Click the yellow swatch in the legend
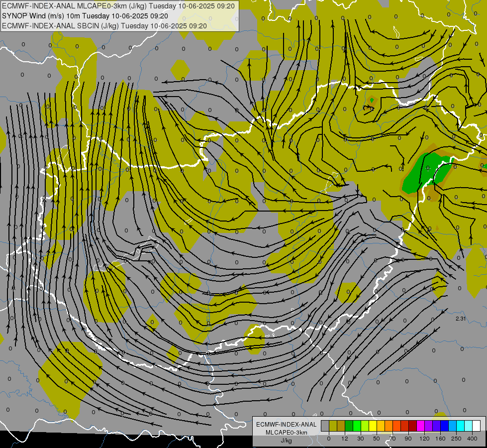The image size is (487, 448). pos(373,426)
